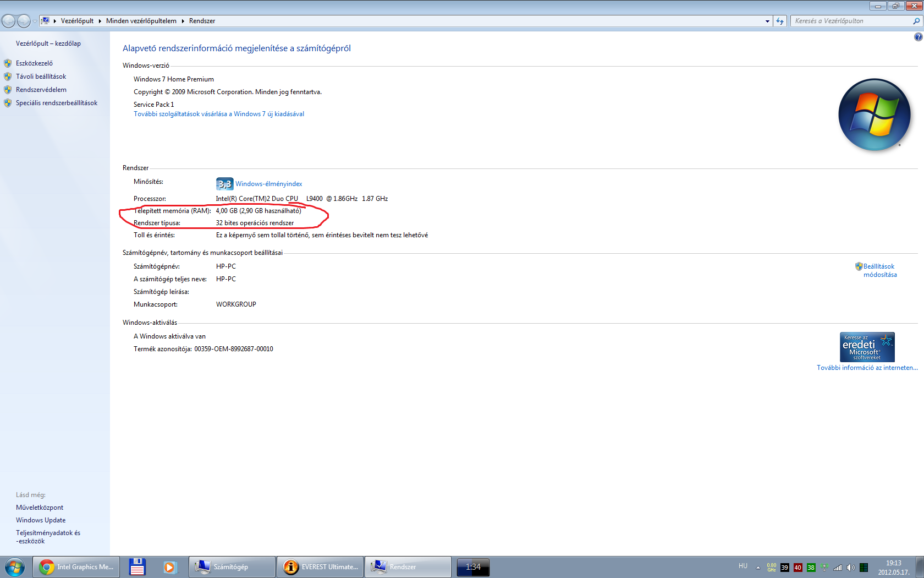
Task: Select Rendszer breadcrumb
Action: (x=202, y=21)
